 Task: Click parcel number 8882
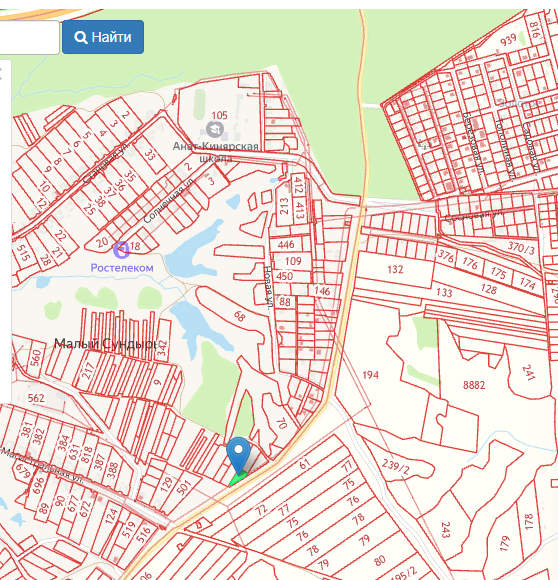coord(474,385)
